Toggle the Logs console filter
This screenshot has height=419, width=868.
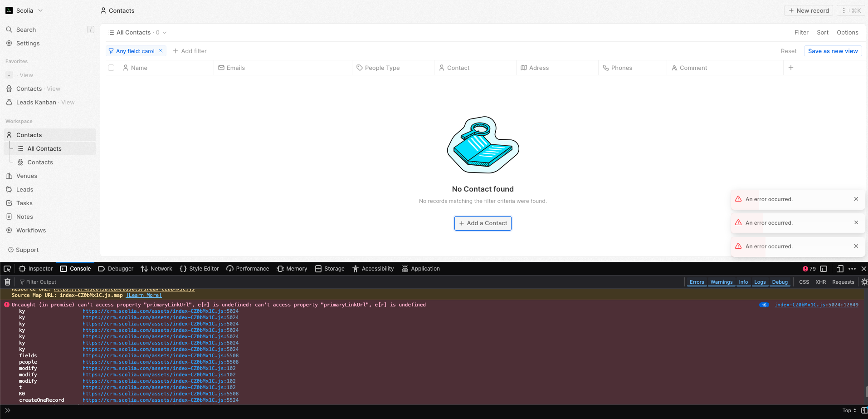pyautogui.click(x=760, y=282)
